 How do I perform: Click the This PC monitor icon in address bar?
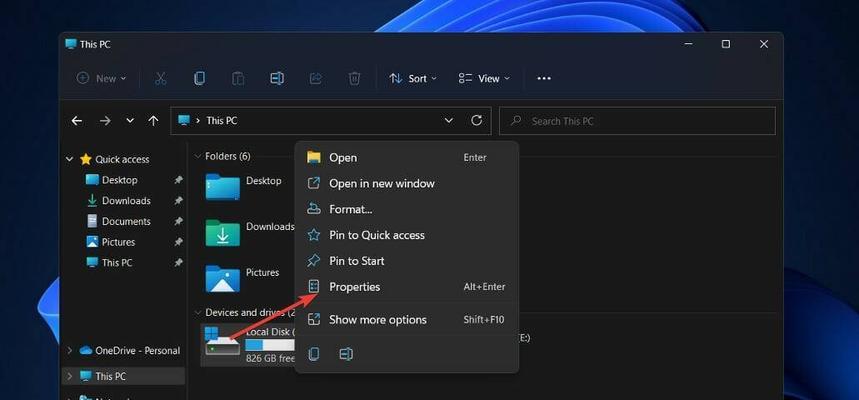(x=184, y=121)
